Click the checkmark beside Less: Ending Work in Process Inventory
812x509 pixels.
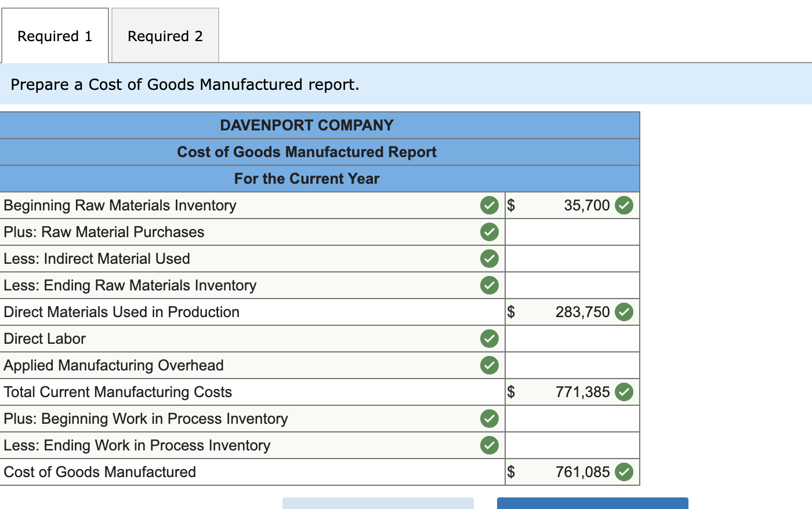[x=490, y=445]
